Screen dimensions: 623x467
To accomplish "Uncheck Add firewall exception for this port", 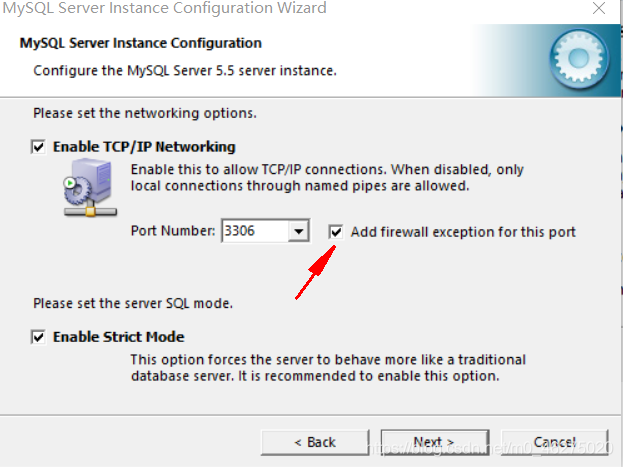I will pyautogui.click(x=337, y=232).
